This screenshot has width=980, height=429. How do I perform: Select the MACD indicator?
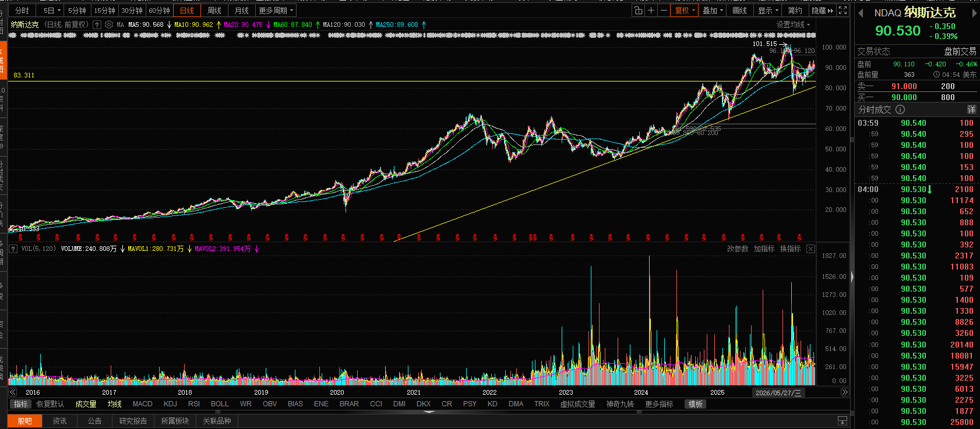(142, 404)
